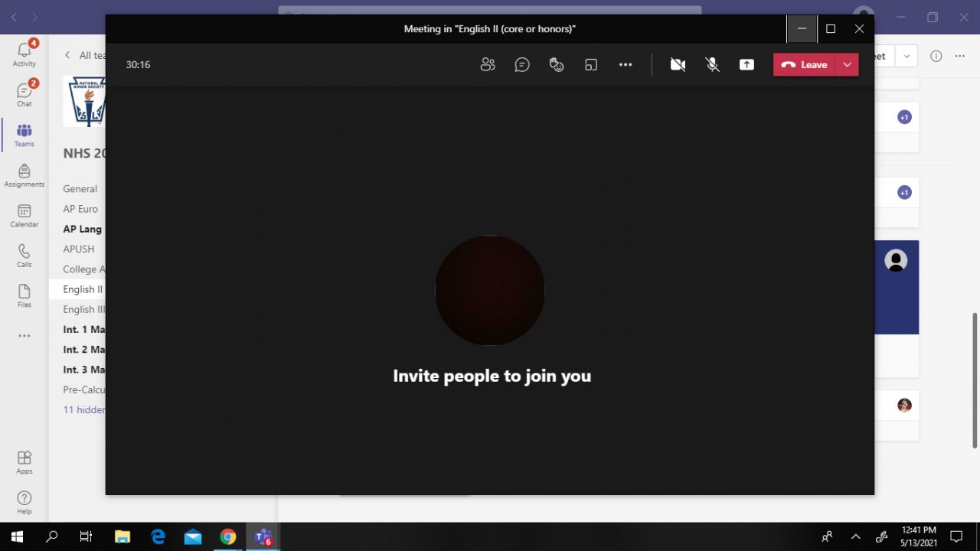This screenshot has height=551, width=980.
Task: Open raise hand reactions icon
Action: pos(557,65)
